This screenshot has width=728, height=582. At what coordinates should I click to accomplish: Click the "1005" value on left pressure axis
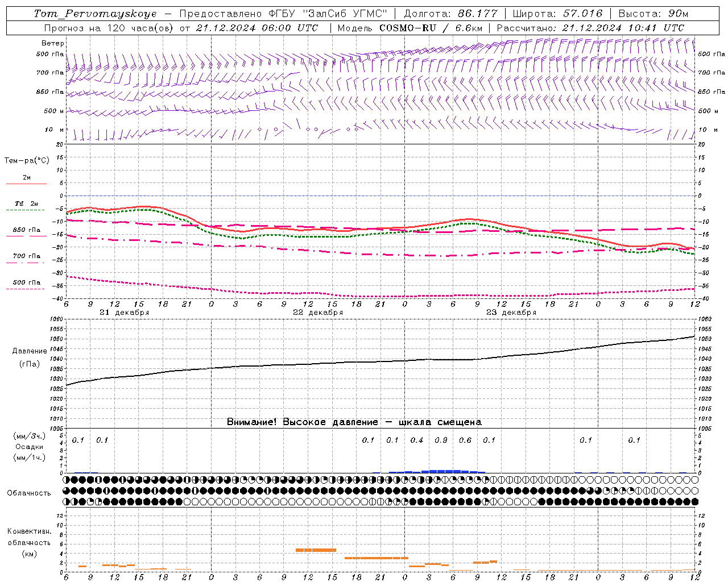(x=57, y=428)
